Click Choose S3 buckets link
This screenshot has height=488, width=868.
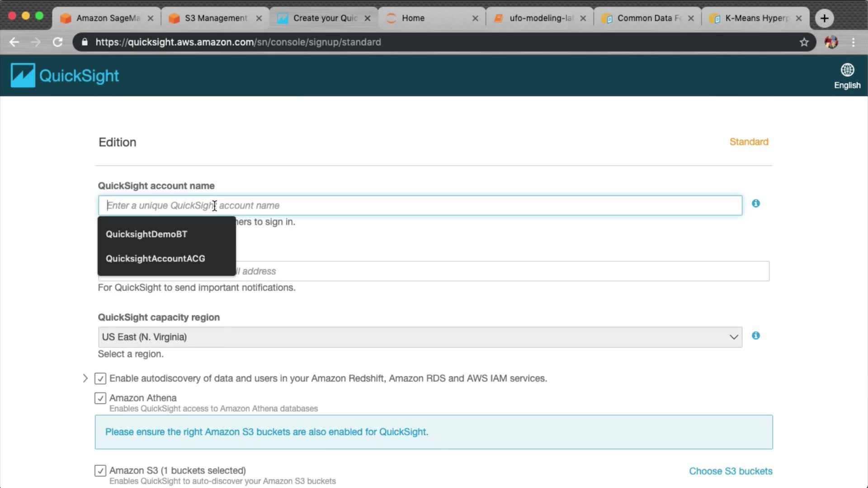(x=730, y=471)
